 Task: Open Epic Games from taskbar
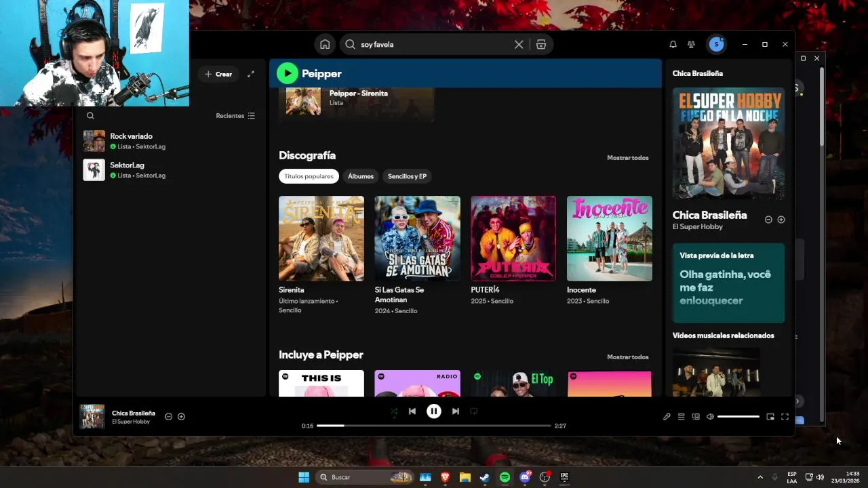564,477
